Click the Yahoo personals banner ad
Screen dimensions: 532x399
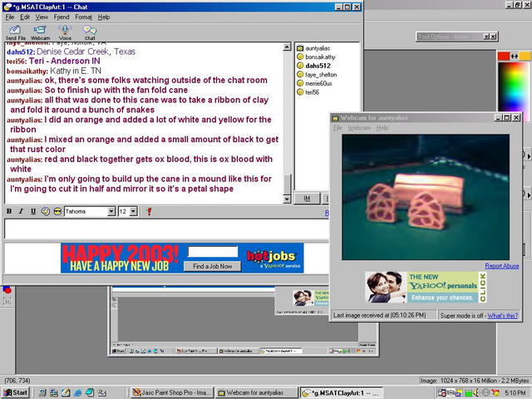coord(426,287)
